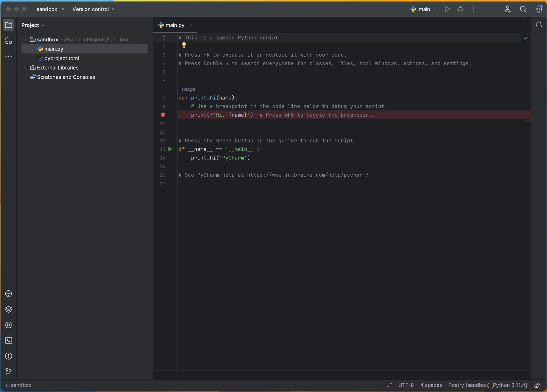
Task: Change the LF line separator
Action: click(x=389, y=385)
